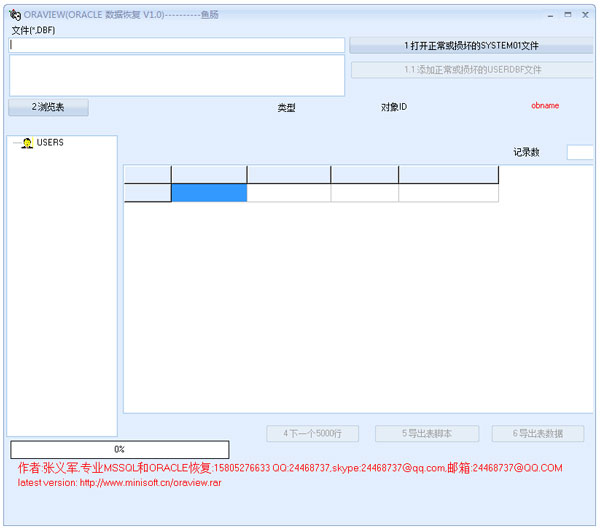Select the row header of first grid row

click(x=147, y=193)
